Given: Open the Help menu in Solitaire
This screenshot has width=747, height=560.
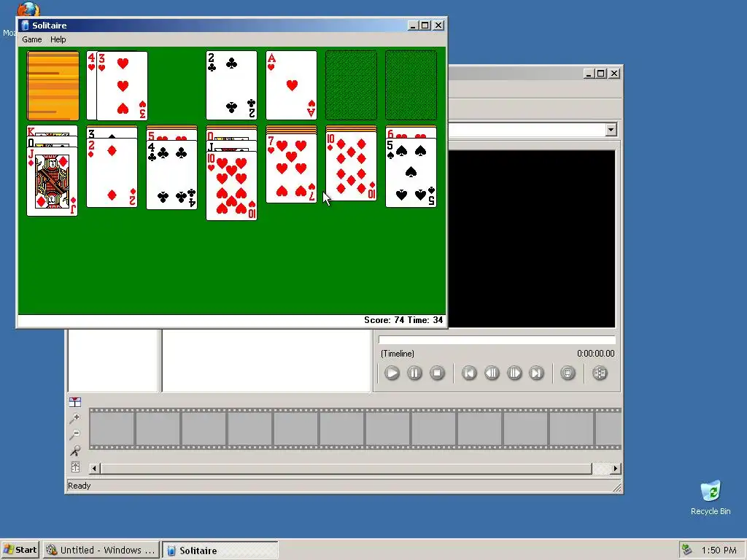Looking at the screenshot, I should click(x=58, y=39).
